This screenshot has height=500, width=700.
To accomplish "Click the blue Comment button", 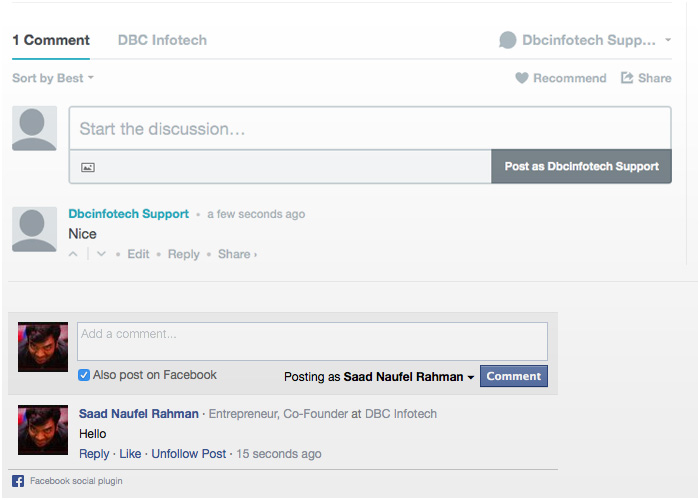I will 514,376.
